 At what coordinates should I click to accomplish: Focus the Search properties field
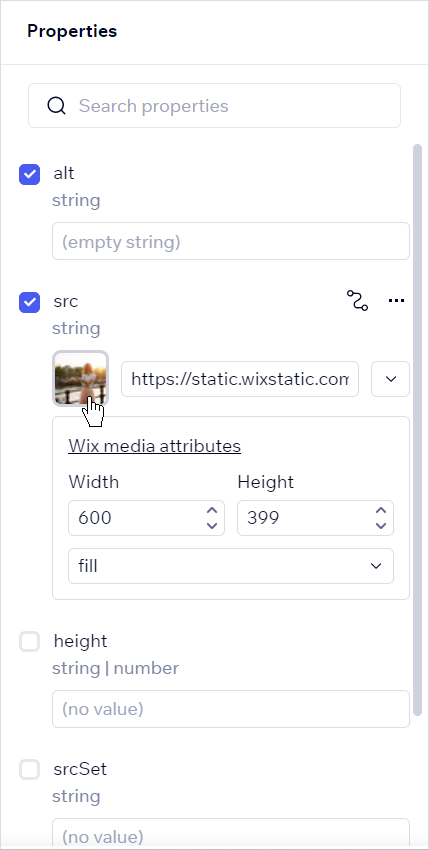click(x=215, y=106)
